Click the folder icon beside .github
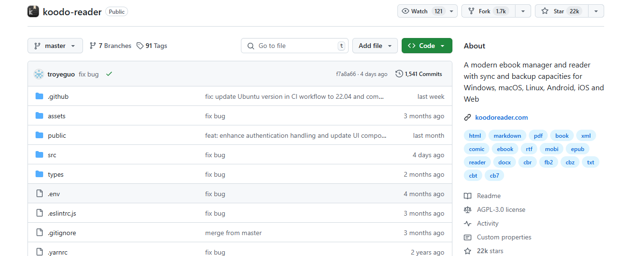This screenshot has width=644, height=256. [39, 96]
